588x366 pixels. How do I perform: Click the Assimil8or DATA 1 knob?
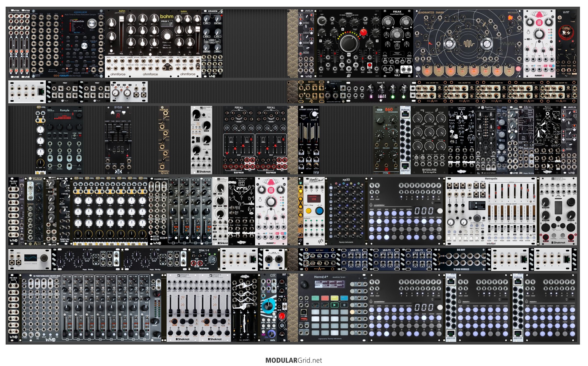[92, 24]
